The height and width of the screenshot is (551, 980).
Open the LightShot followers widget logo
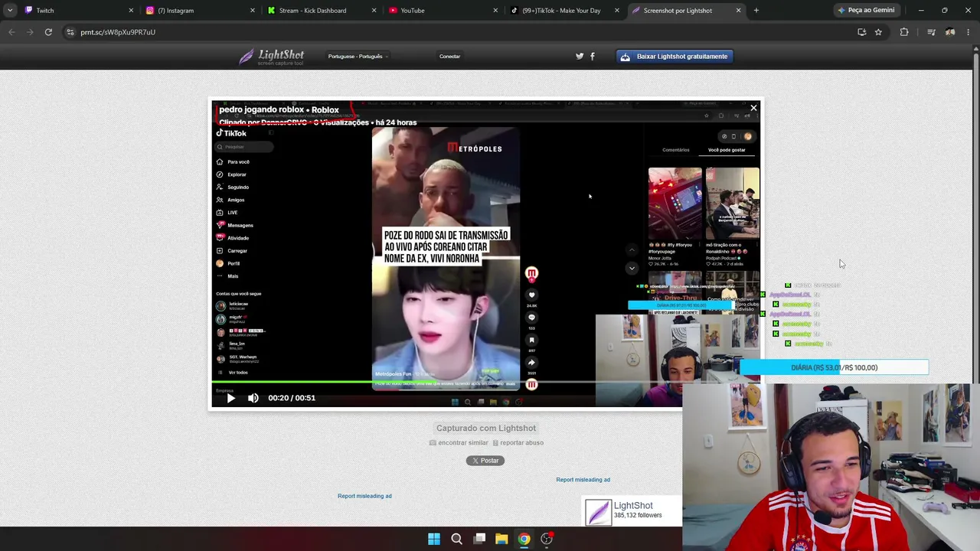pyautogui.click(x=599, y=511)
